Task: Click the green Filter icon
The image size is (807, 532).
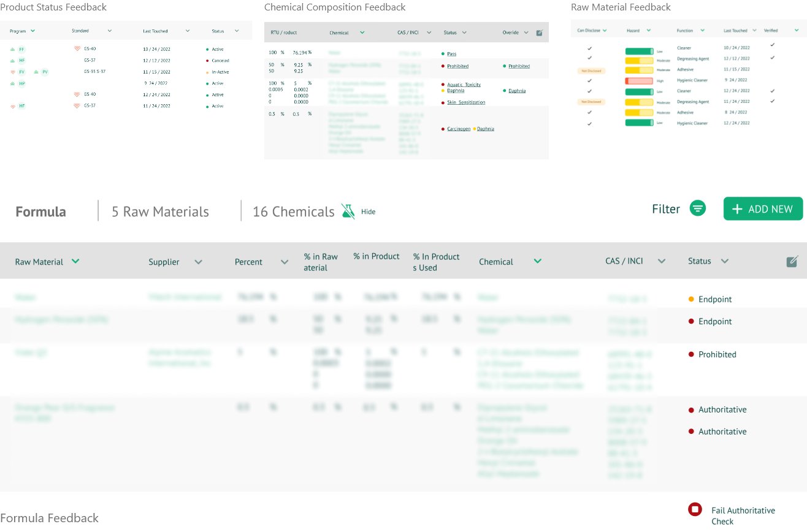Action: coord(697,208)
